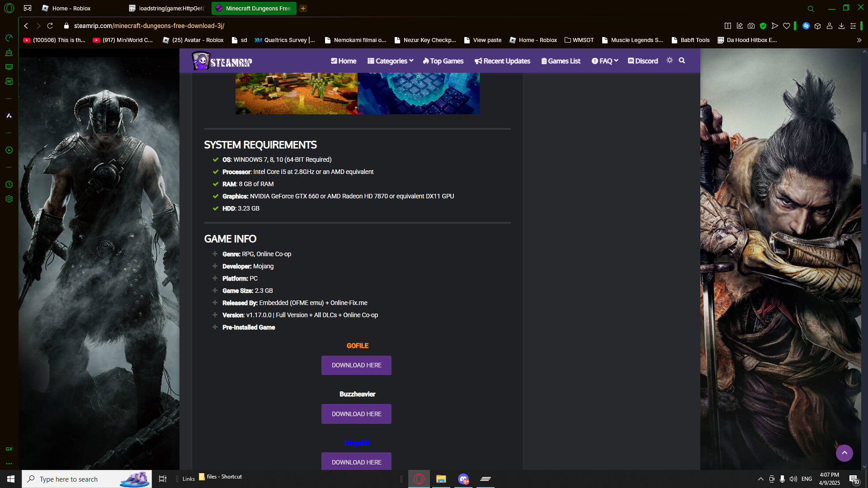Click the Opera GX menu logo
Screen dimensions: 868x488
[x=9, y=8]
